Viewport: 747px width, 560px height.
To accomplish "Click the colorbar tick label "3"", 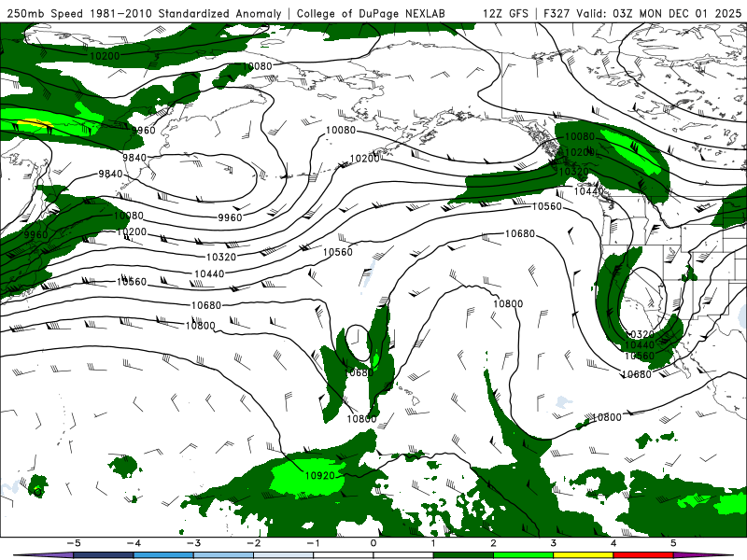I will pyautogui.click(x=554, y=543).
